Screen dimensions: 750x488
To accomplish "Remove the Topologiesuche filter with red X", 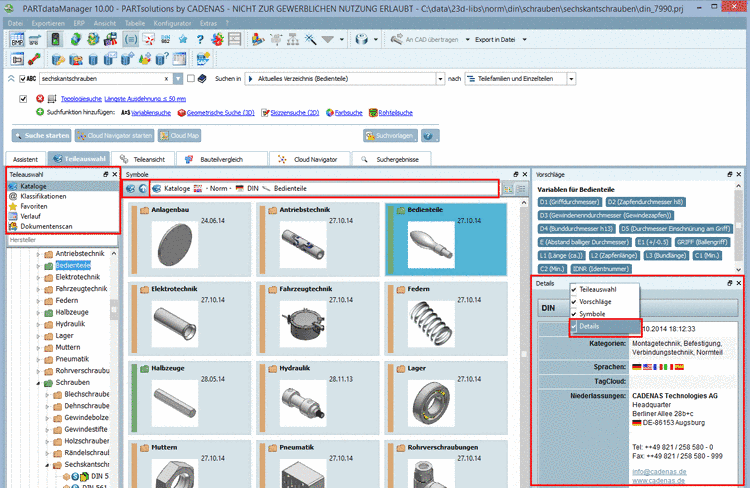I will [x=40, y=99].
